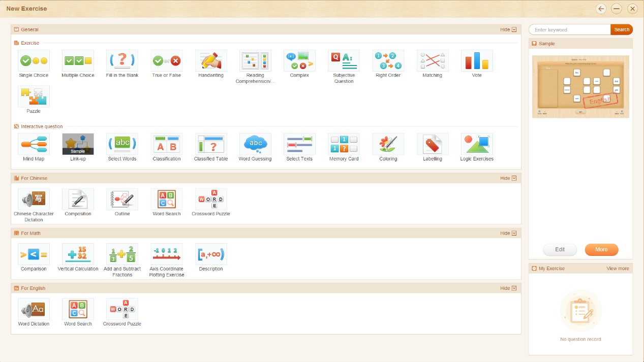Select the Logic Exercises icon
The height and width of the screenshot is (362, 644).
coord(477,144)
